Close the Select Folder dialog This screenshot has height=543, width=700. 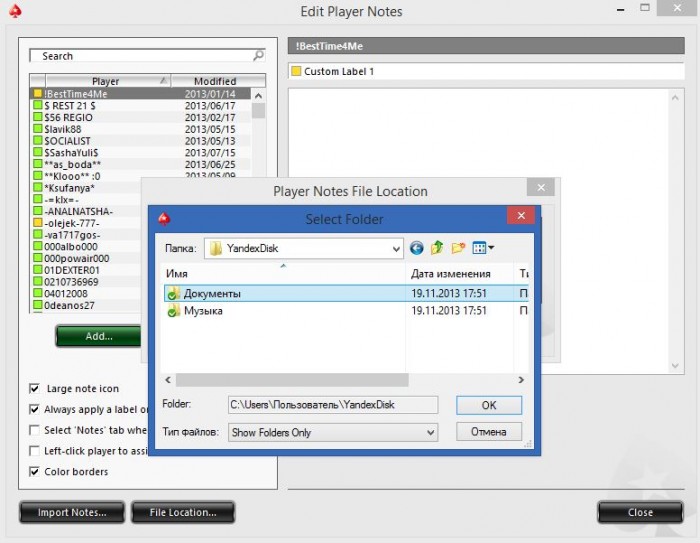(521, 216)
